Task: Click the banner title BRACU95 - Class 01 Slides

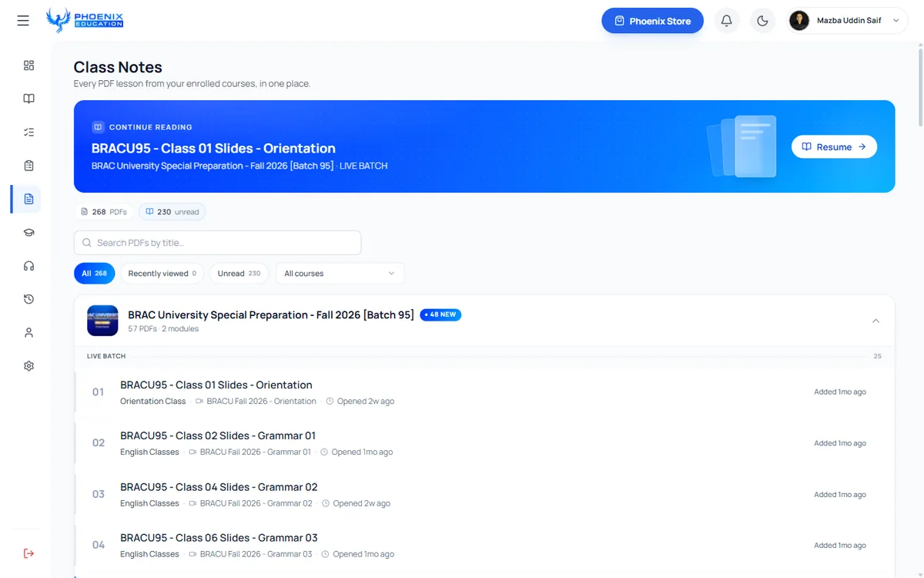Action: (213, 148)
